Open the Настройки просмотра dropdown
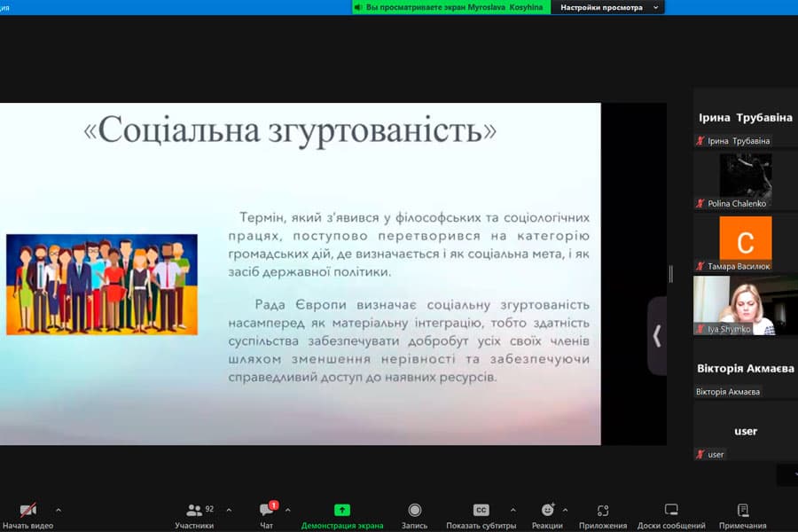798x532 pixels. tap(607, 7)
